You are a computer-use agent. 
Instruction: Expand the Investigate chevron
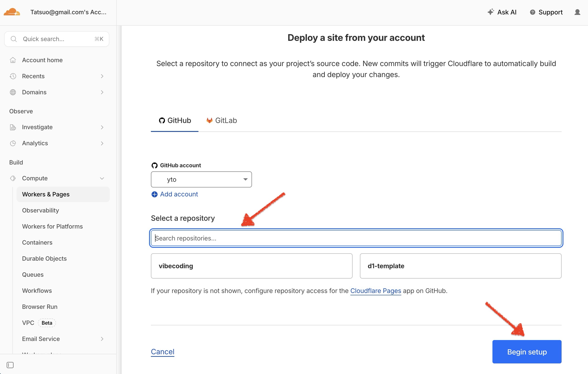[102, 127]
